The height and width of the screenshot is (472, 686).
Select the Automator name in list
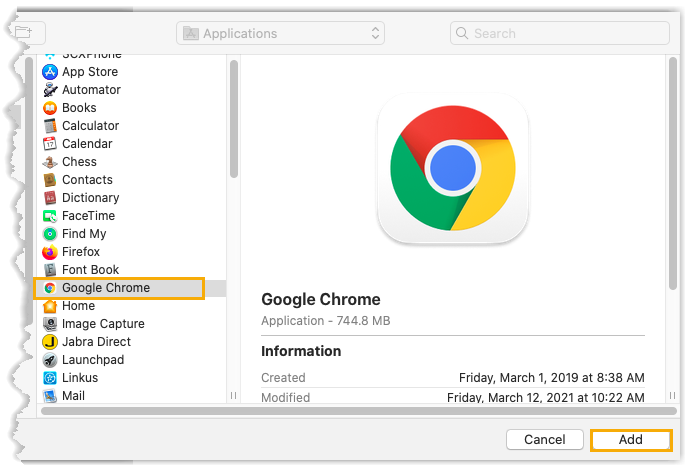click(x=91, y=90)
